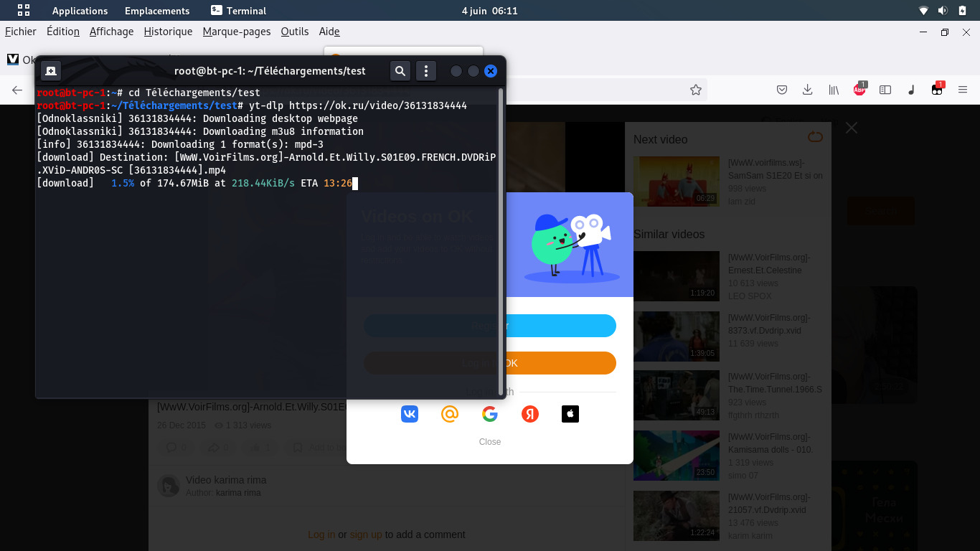Click the Kamisama dolls - 010 title
The height and width of the screenshot is (551, 980).
click(770, 443)
